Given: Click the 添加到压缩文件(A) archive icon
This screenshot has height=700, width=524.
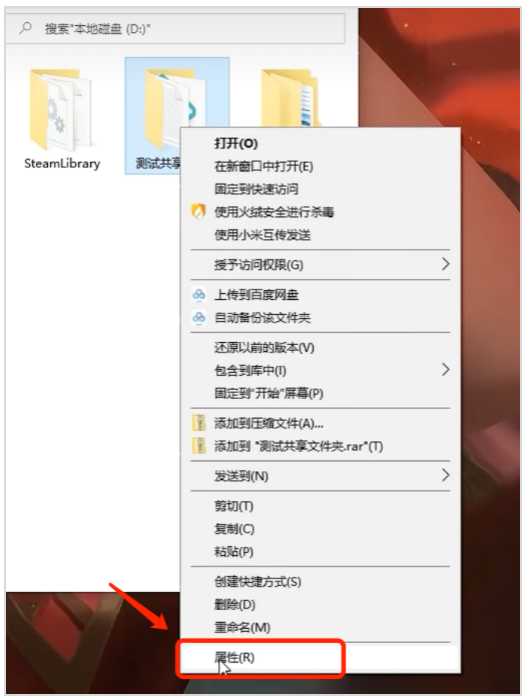Looking at the screenshot, I should [199, 423].
